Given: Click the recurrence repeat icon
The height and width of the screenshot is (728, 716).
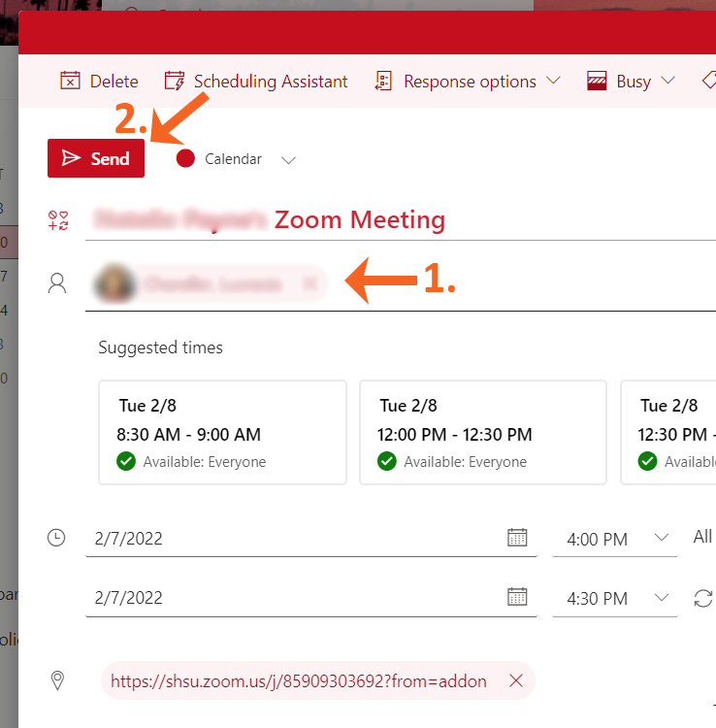Looking at the screenshot, I should pyautogui.click(x=703, y=598).
